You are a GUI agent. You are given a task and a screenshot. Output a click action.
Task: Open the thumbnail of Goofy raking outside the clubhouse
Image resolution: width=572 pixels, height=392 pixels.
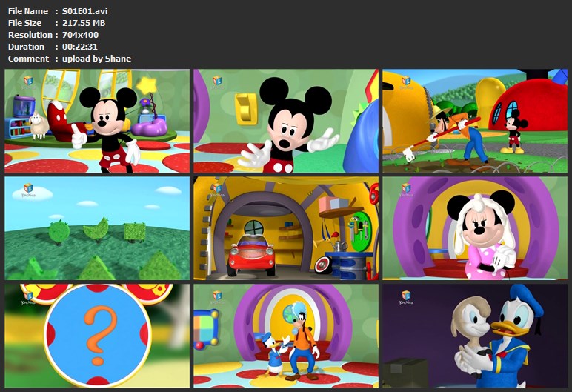[x=475, y=121]
